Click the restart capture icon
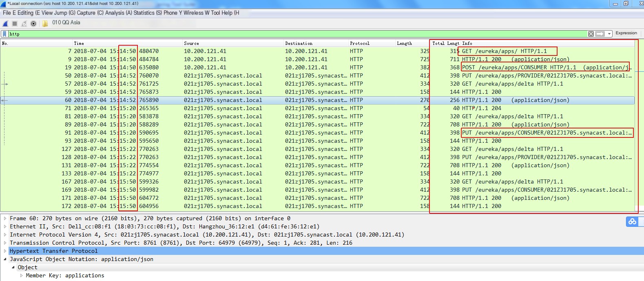The height and width of the screenshot is (281, 644). pos(24,24)
